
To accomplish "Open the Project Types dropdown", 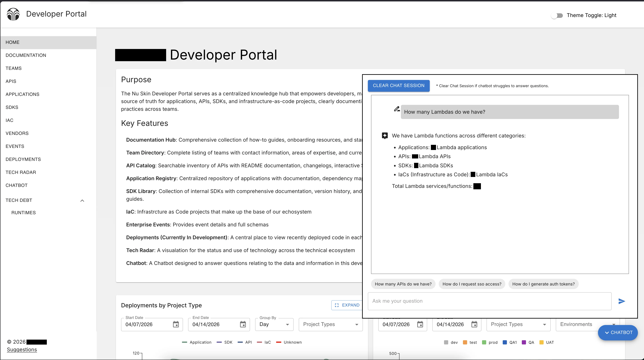I will click(x=330, y=324).
